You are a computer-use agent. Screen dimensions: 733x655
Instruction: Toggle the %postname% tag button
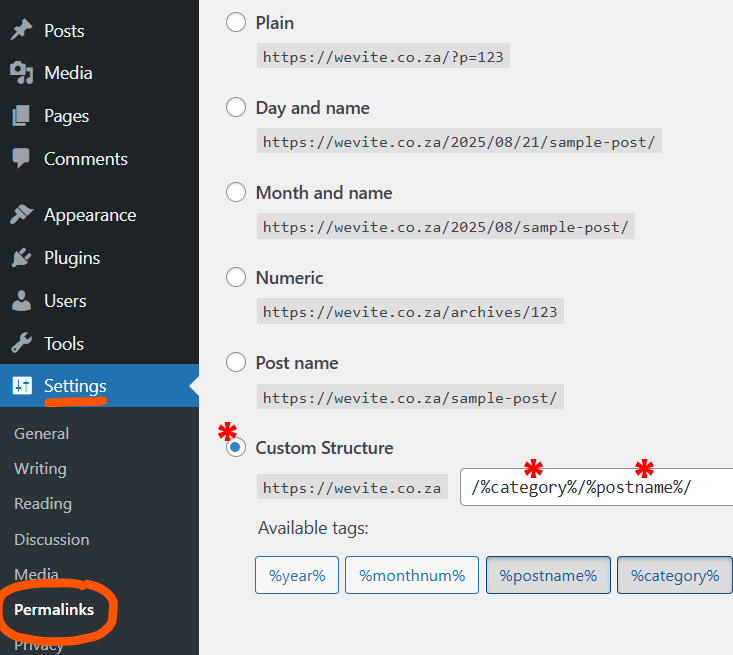pyautogui.click(x=548, y=575)
